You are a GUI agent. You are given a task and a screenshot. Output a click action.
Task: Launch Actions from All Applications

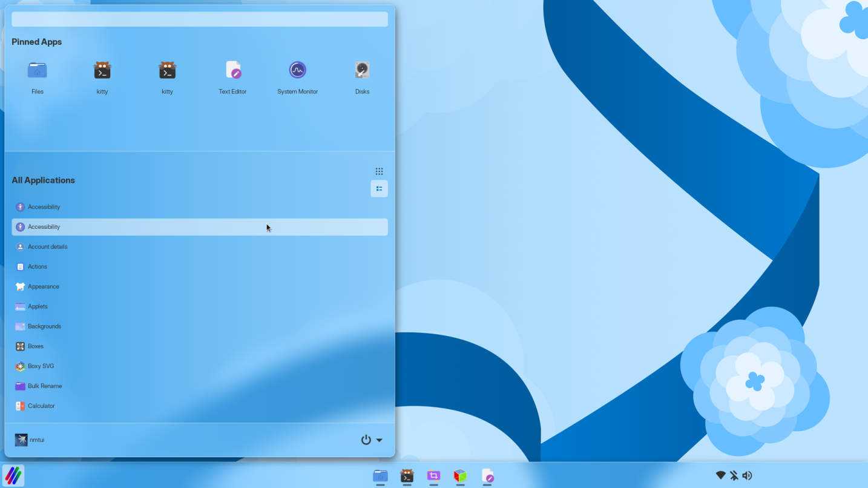click(200, 267)
